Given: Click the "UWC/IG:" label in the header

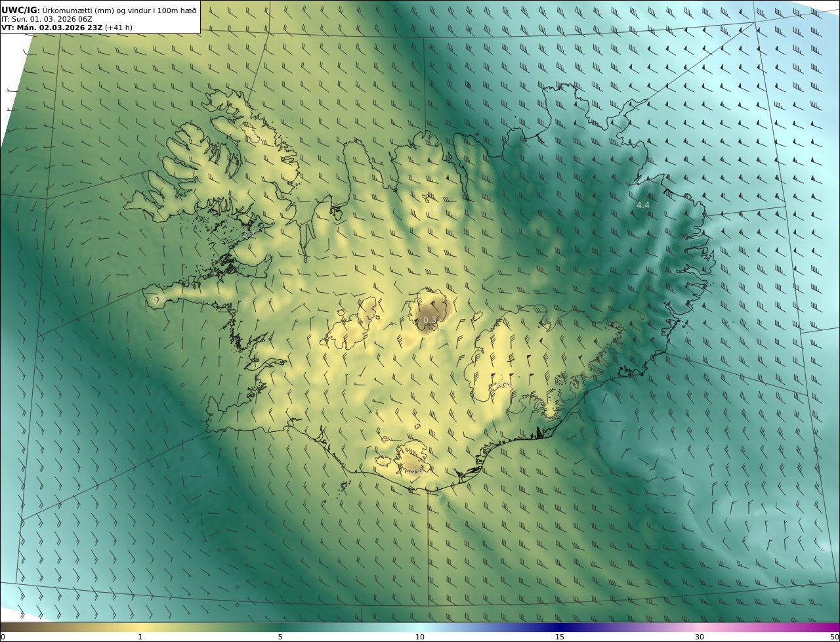Looking at the screenshot, I should (20, 10).
